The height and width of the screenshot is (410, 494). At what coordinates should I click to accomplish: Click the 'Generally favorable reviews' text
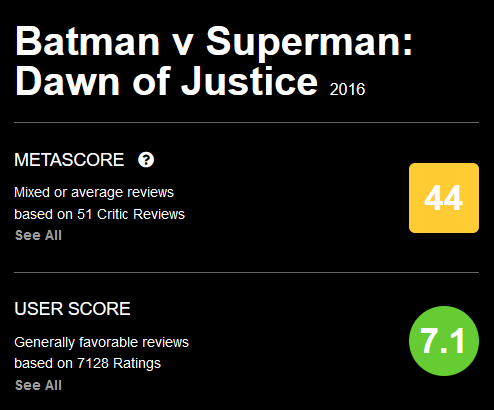point(101,342)
